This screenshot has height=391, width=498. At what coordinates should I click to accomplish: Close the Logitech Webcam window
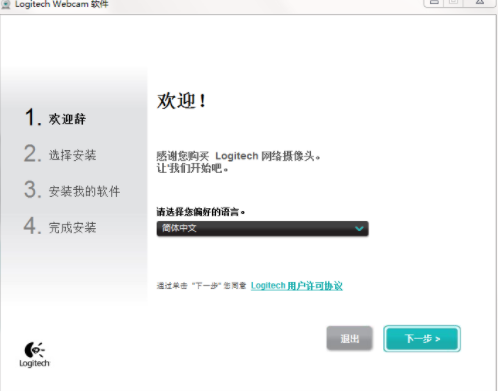click(x=480, y=3)
